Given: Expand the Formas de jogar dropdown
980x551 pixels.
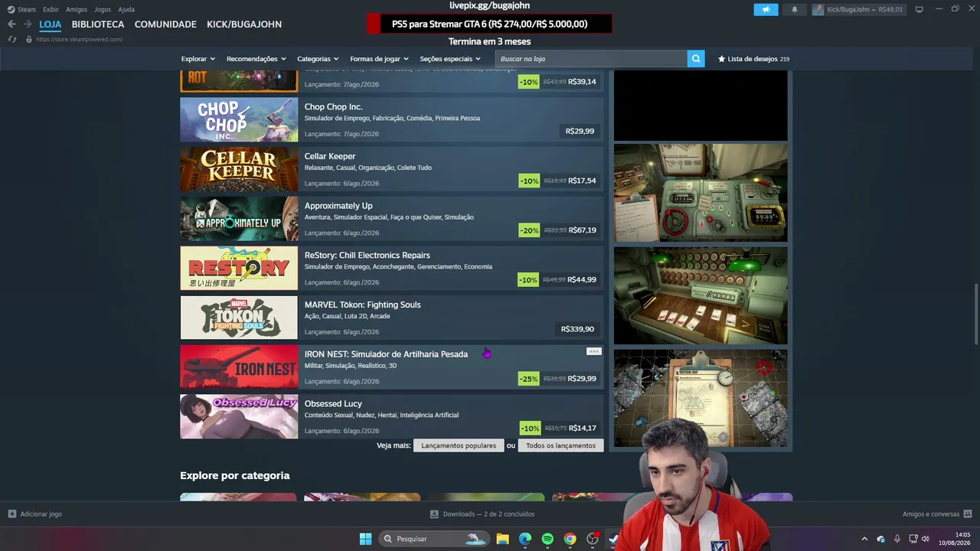Looking at the screenshot, I should (379, 59).
